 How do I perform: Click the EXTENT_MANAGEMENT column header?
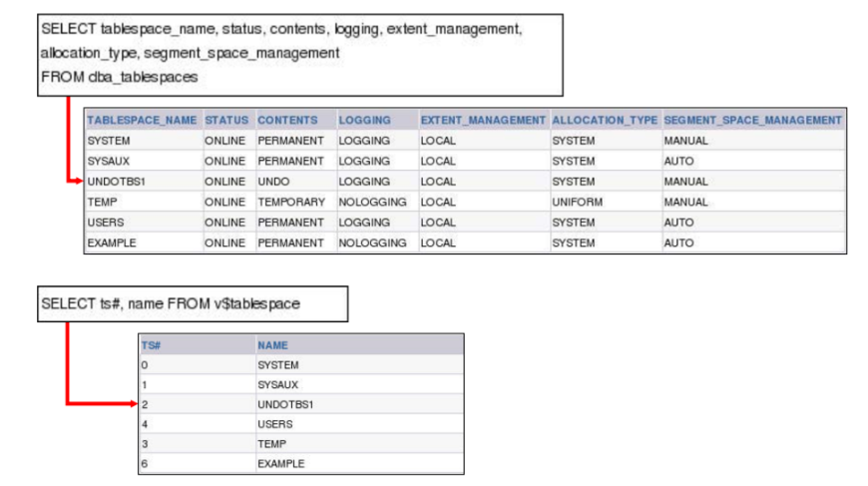[x=483, y=120]
